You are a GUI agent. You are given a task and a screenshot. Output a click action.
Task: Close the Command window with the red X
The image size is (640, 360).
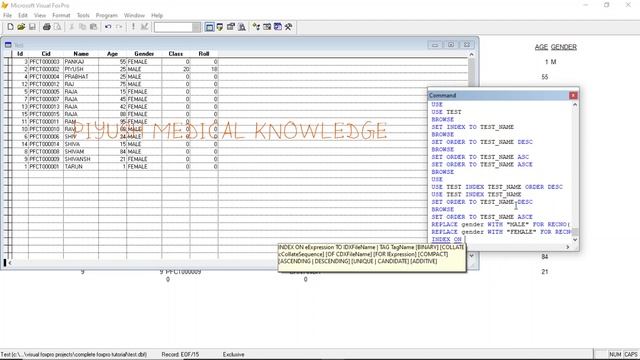pos(573,95)
